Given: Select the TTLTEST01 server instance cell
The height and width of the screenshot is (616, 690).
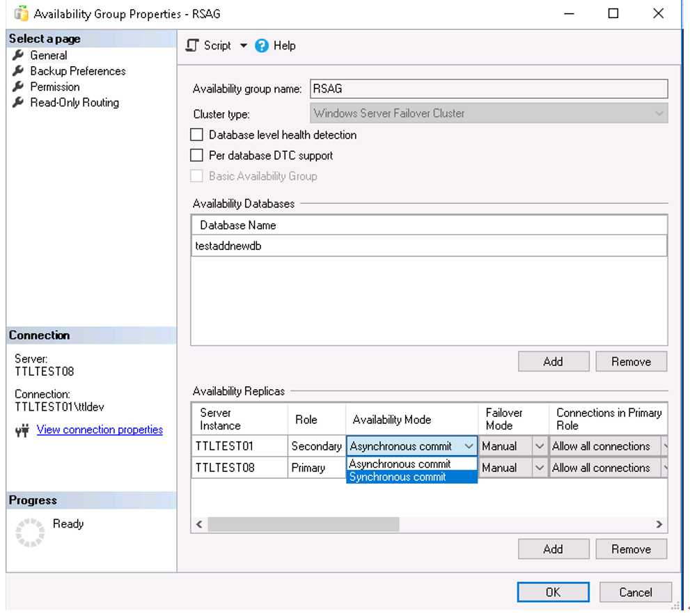Looking at the screenshot, I should (240, 446).
